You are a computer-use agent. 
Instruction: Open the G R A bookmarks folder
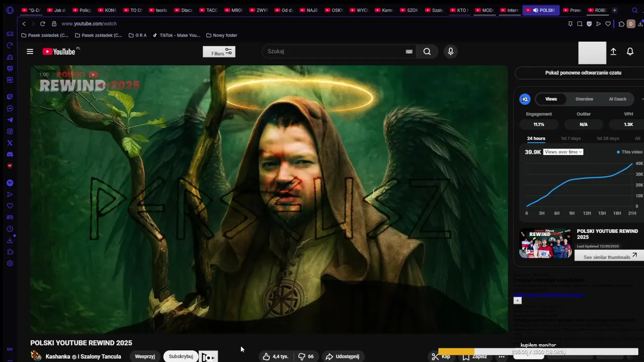click(x=137, y=35)
